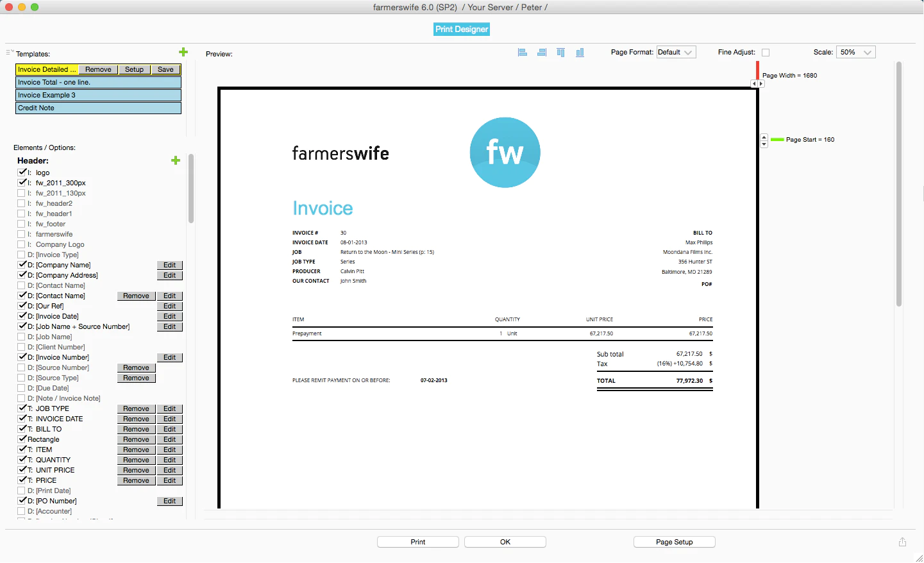Remove the ITEM text element
The image size is (924, 563).
(x=137, y=450)
